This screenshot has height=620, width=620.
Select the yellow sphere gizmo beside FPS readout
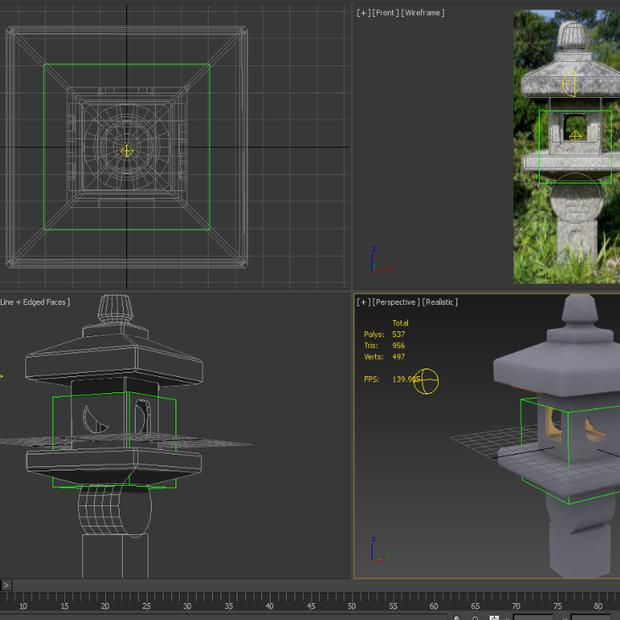pos(427,381)
